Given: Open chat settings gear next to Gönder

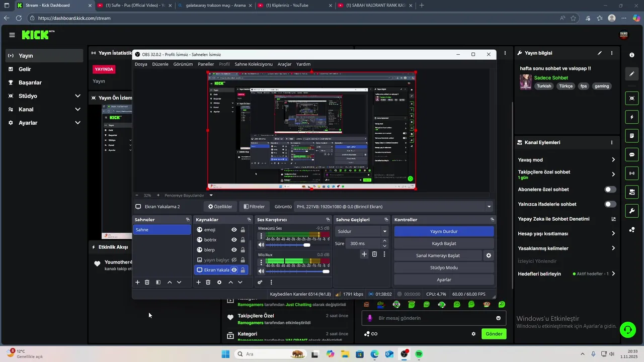Looking at the screenshot, I should [x=473, y=334].
